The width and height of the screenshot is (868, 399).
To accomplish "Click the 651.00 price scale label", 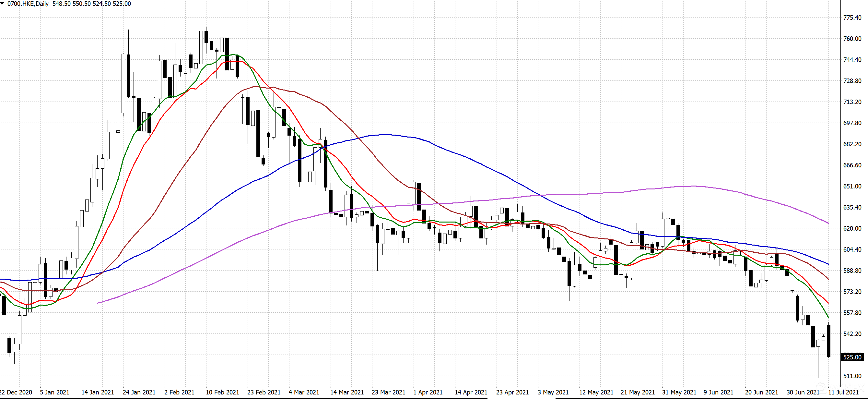I will [x=852, y=186].
